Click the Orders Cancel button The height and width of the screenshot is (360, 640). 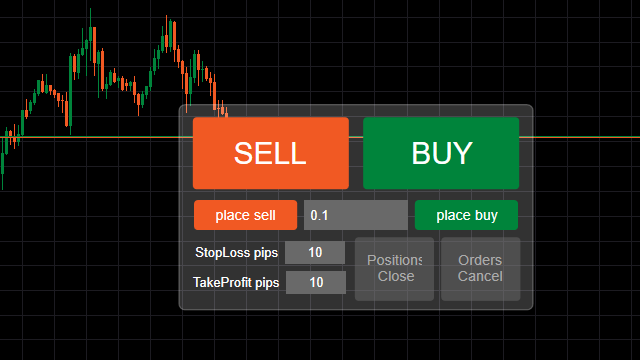480,269
